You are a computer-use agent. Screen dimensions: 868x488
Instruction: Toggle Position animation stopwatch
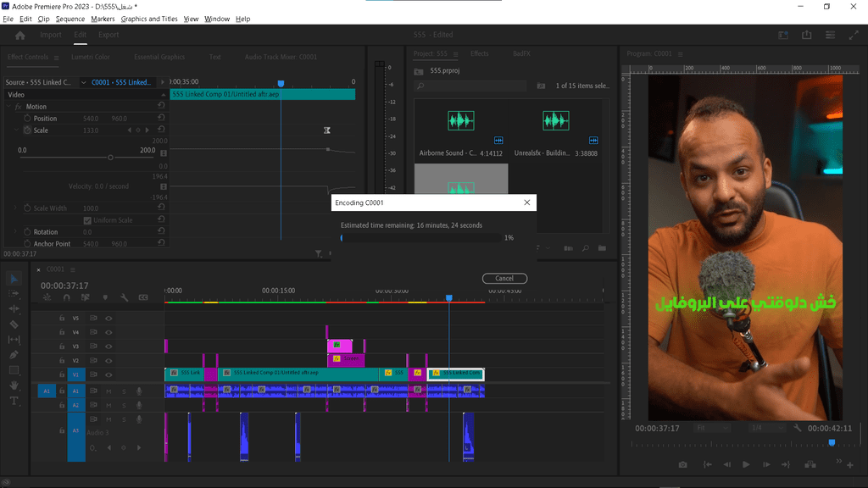(x=27, y=118)
